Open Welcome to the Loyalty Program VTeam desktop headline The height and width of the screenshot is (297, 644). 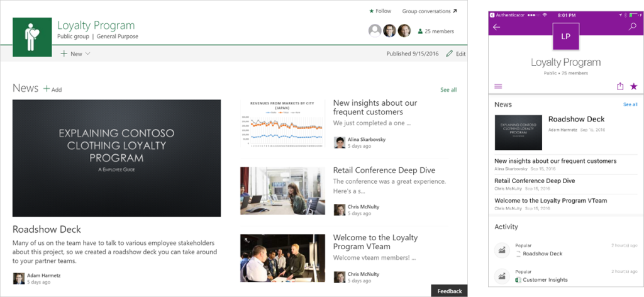[375, 242]
